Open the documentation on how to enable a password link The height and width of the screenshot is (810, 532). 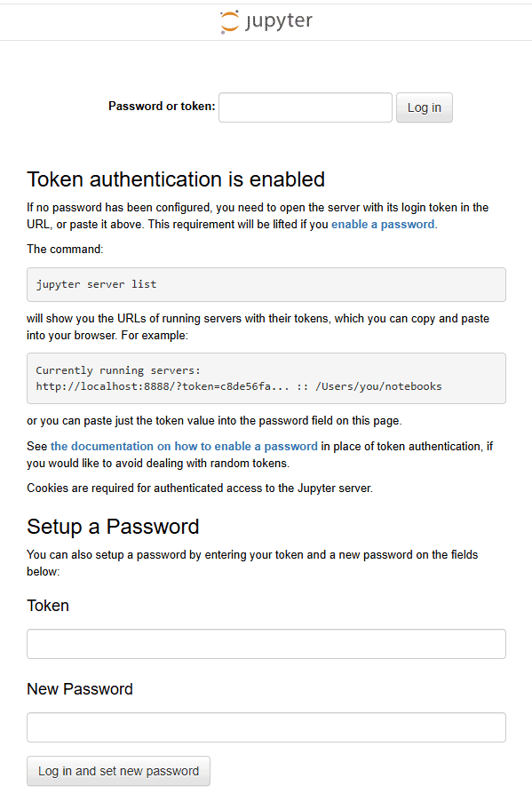[184, 447]
